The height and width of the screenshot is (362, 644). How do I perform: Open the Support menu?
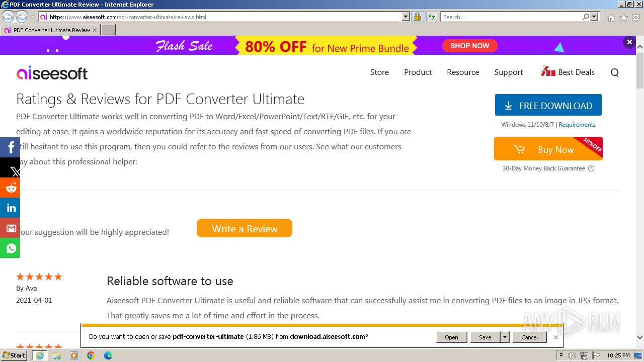click(509, 72)
